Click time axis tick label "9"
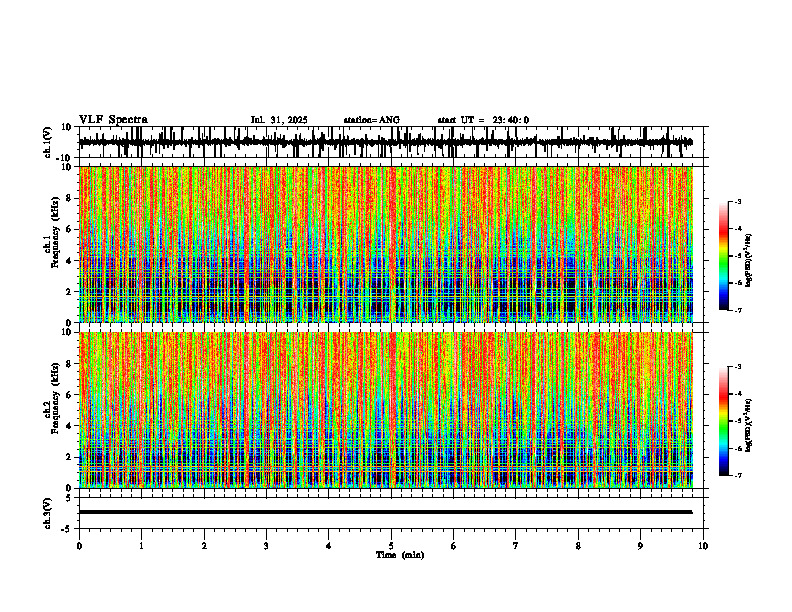 (640, 546)
